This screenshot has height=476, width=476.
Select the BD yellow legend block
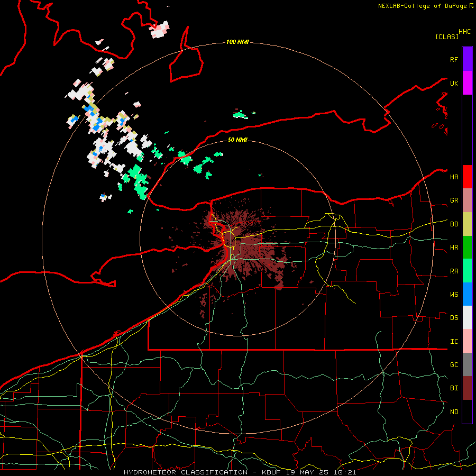pyautogui.click(x=467, y=224)
